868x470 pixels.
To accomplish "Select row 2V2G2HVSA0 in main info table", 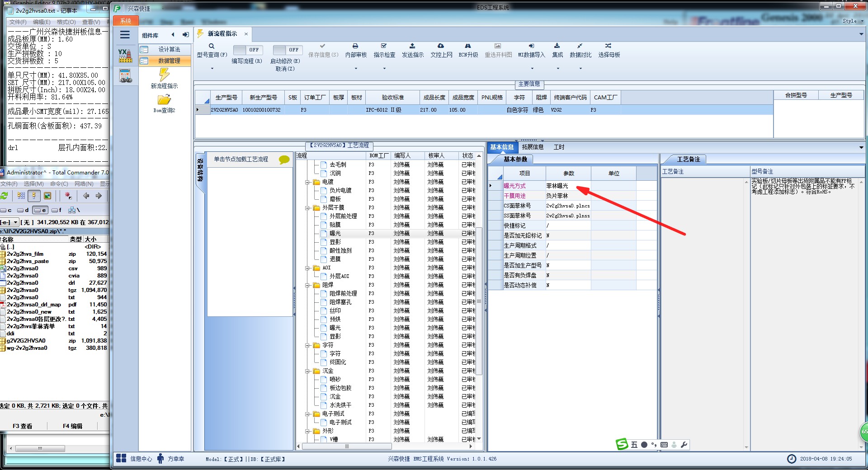I will [484, 110].
